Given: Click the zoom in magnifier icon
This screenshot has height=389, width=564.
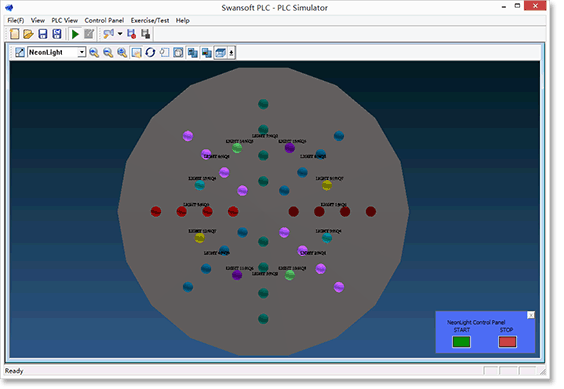Looking at the screenshot, I should (94, 53).
